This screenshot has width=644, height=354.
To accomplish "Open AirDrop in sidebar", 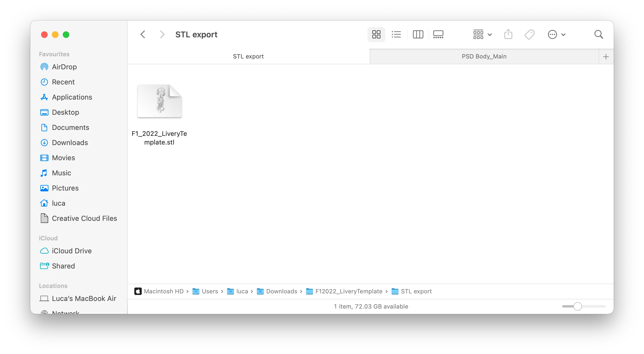I will pos(64,67).
